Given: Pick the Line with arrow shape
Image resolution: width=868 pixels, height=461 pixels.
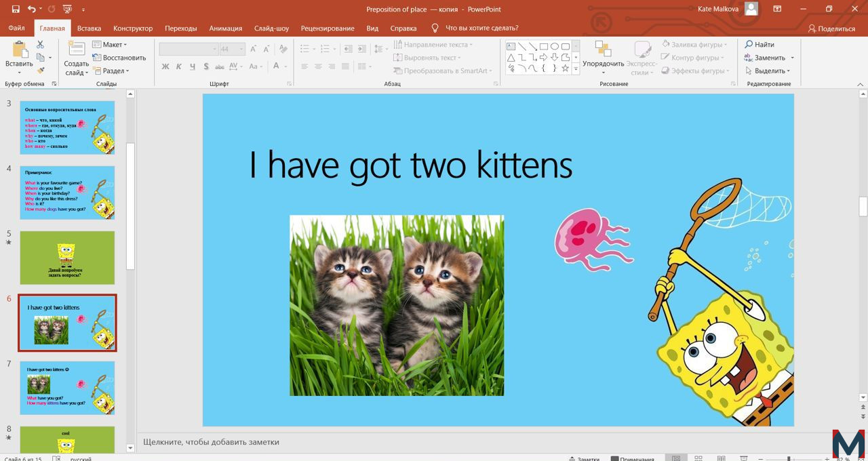Looking at the screenshot, I should [x=533, y=47].
